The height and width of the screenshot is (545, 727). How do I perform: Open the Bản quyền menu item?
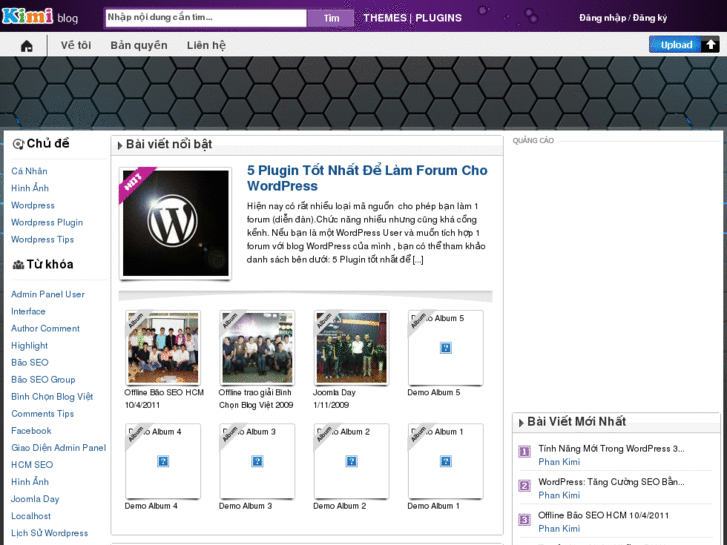pos(139,45)
